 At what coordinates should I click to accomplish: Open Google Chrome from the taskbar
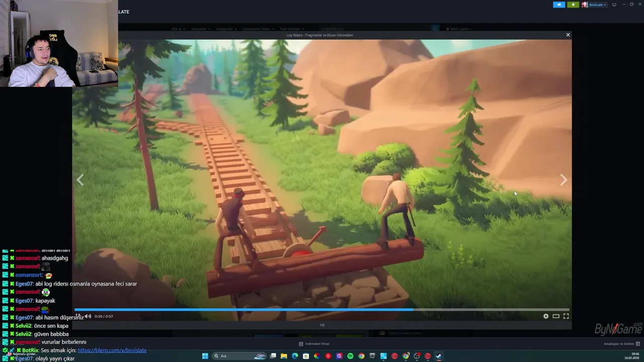click(x=361, y=356)
